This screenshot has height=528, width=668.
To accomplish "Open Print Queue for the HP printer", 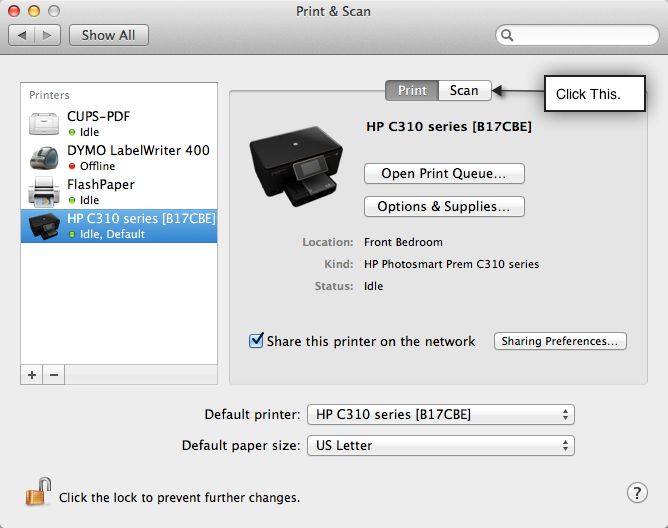I will tap(444, 173).
